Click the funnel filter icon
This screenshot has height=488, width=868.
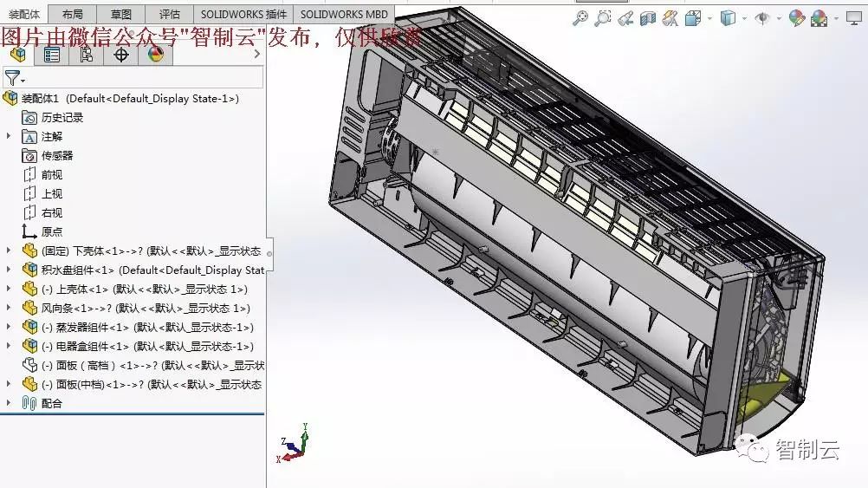(11, 77)
